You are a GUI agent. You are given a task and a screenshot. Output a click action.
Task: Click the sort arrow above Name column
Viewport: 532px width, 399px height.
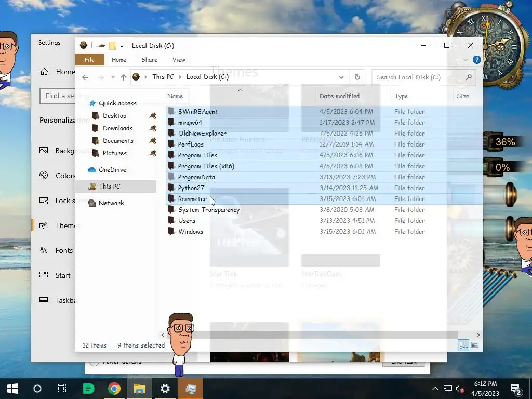[240, 90]
